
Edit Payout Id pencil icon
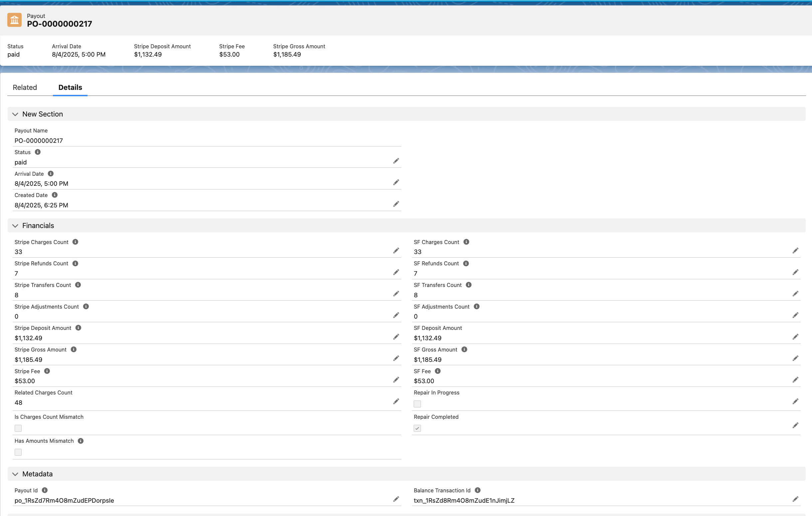[x=396, y=499]
